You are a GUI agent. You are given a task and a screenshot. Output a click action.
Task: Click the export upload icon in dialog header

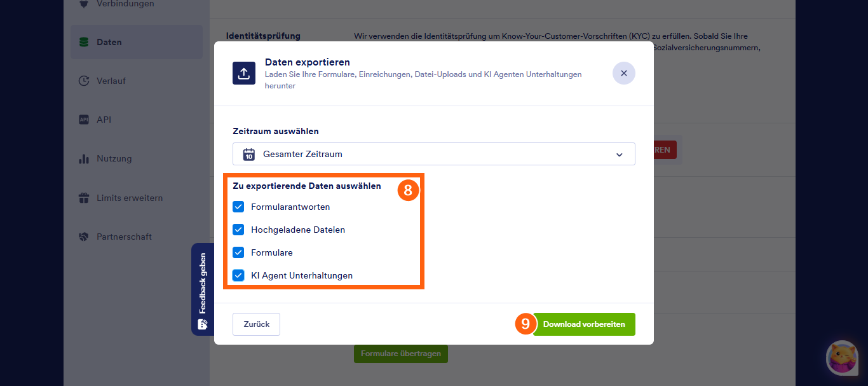[x=244, y=73]
